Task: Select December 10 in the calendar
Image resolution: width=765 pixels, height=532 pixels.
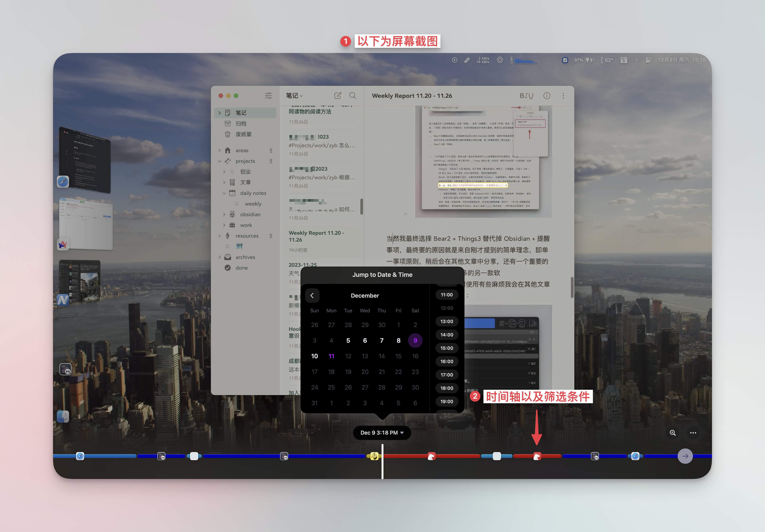Action: (x=314, y=356)
